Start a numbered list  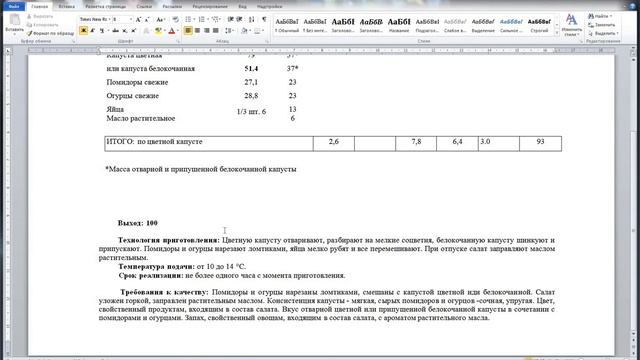[x=201, y=20]
